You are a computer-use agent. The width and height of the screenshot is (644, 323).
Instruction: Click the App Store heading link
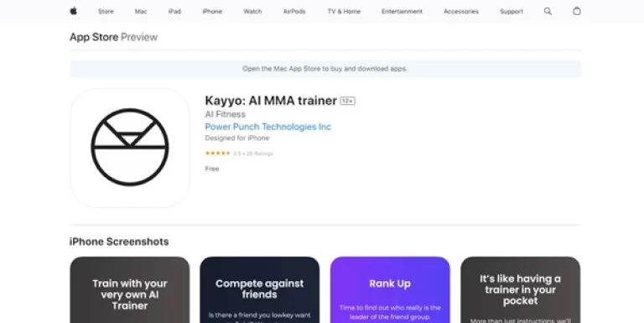coord(94,37)
